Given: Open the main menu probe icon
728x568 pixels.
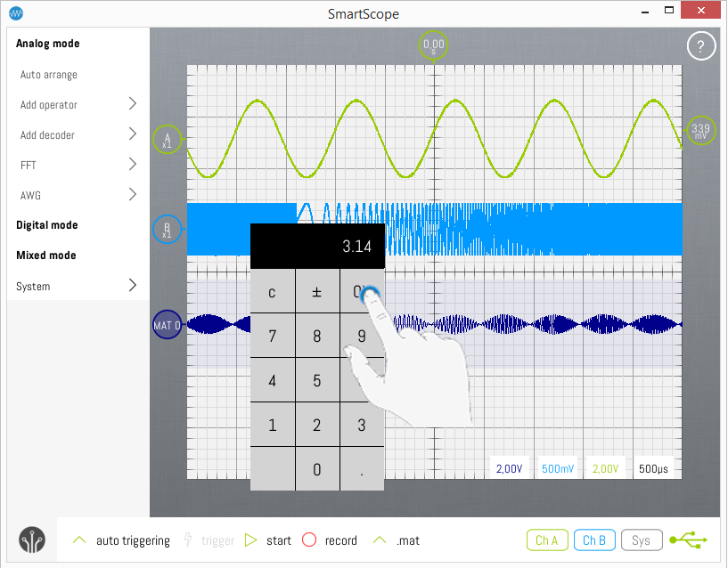Looking at the screenshot, I should (x=32, y=540).
